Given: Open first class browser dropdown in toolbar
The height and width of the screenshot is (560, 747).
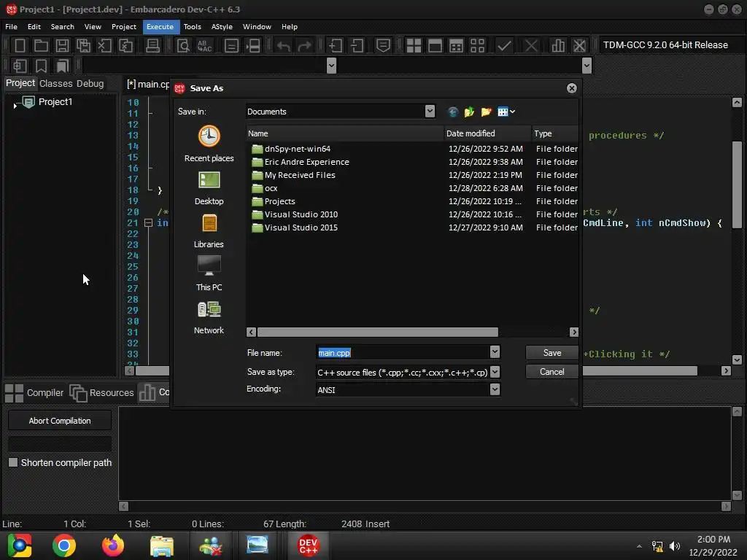Looking at the screenshot, I should pyautogui.click(x=332, y=66).
